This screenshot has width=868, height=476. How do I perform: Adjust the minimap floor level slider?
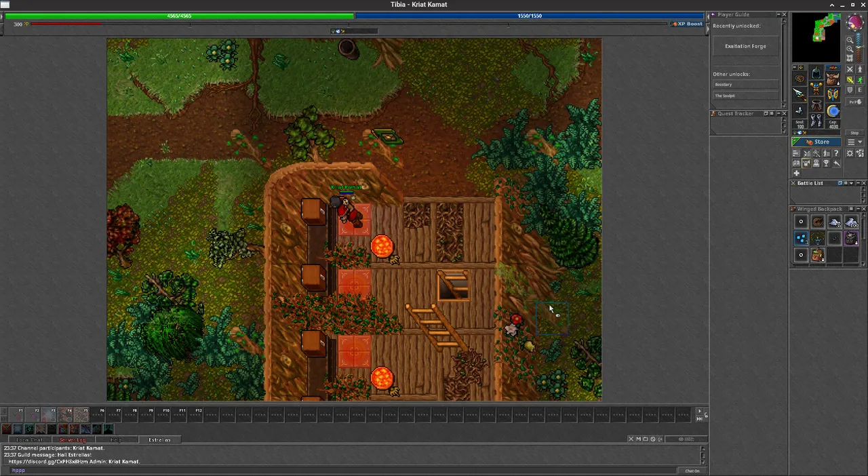860,47
